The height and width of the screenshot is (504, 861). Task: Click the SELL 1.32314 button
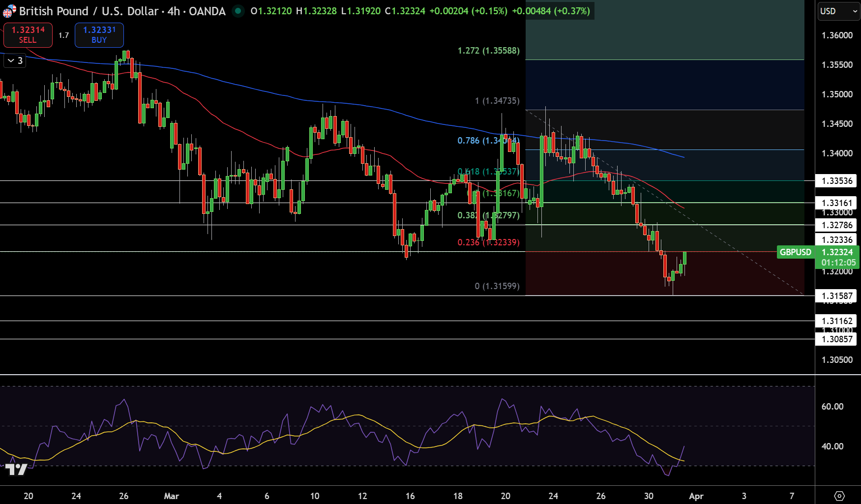click(28, 35)
